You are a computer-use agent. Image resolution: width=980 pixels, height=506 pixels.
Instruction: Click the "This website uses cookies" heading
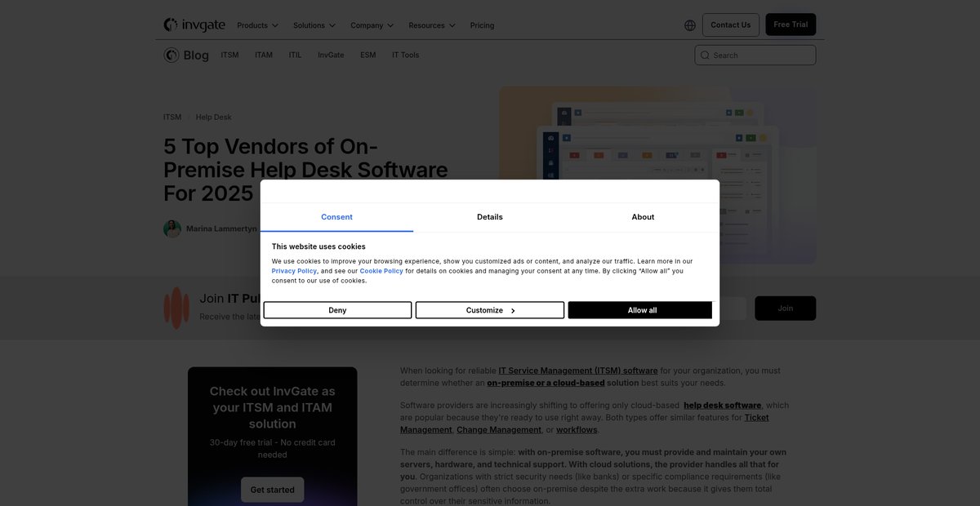318,246
